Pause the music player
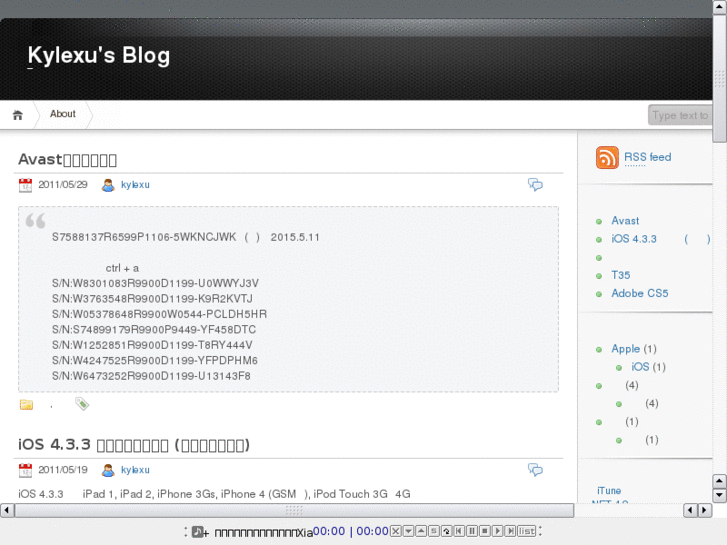This screenshot has height=545, width=727. pos(472,531)
